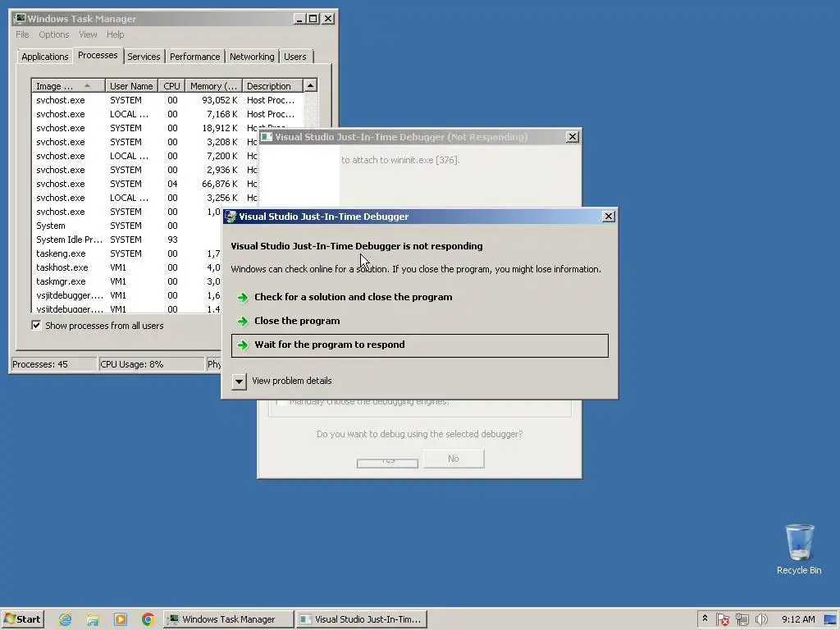The height and width of the screenshot is (630, 840).
Task: Open network tray icon
Action: pyautogui.click(x=742, y=619)
